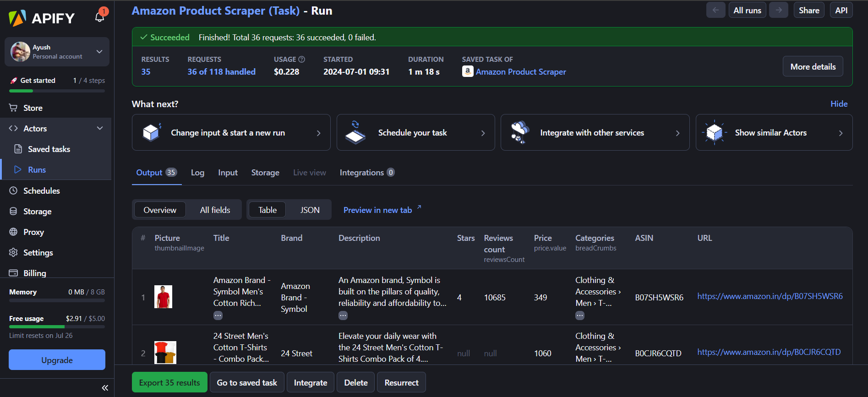The image size is (868, 397).
Task: Select the Table format toggle
Action: [x=267, y=210]
